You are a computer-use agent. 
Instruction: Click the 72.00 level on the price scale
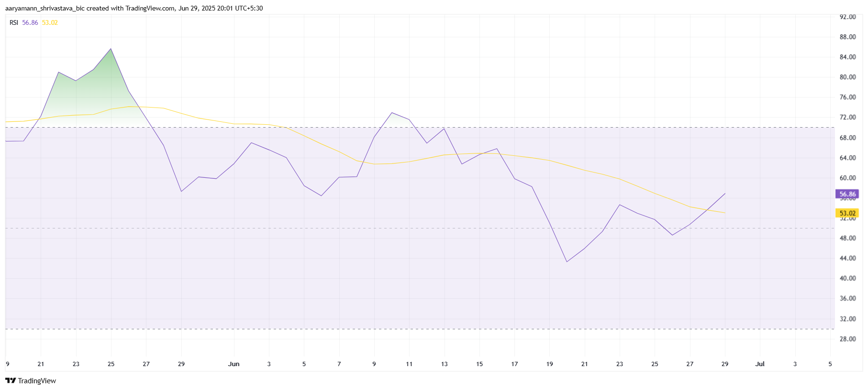[847, 117]
